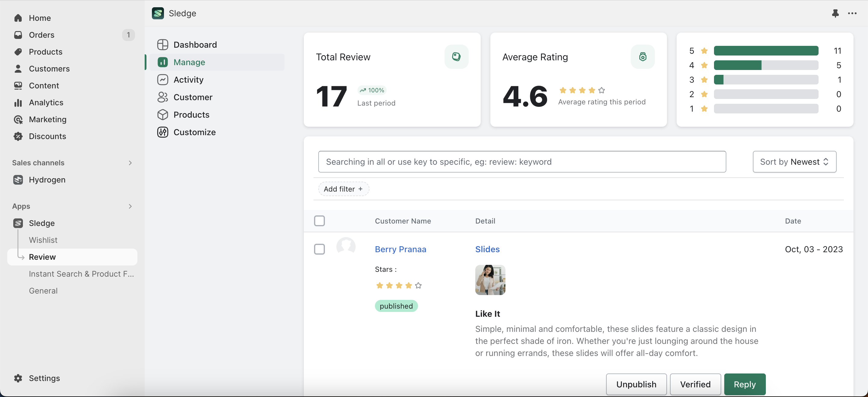The width and height of the screenshot is (868, 397).
Task: Open the Home menu item
Action: (x=40, y=17)
